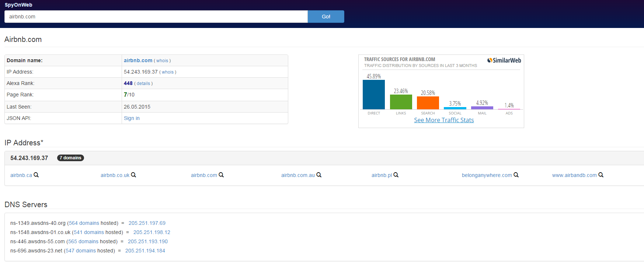Open DNS IP 205.251.198.12 link

tap(152, 232)
